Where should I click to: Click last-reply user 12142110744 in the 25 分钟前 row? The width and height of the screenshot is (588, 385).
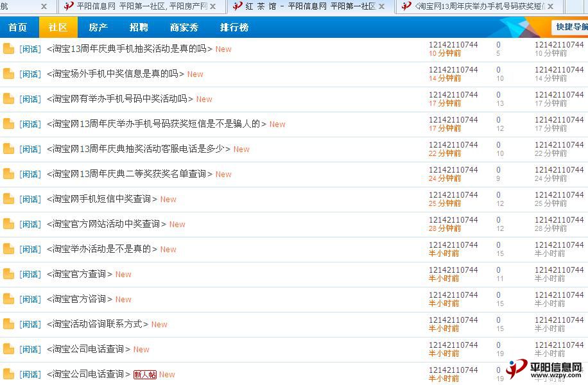coord(559,195)
